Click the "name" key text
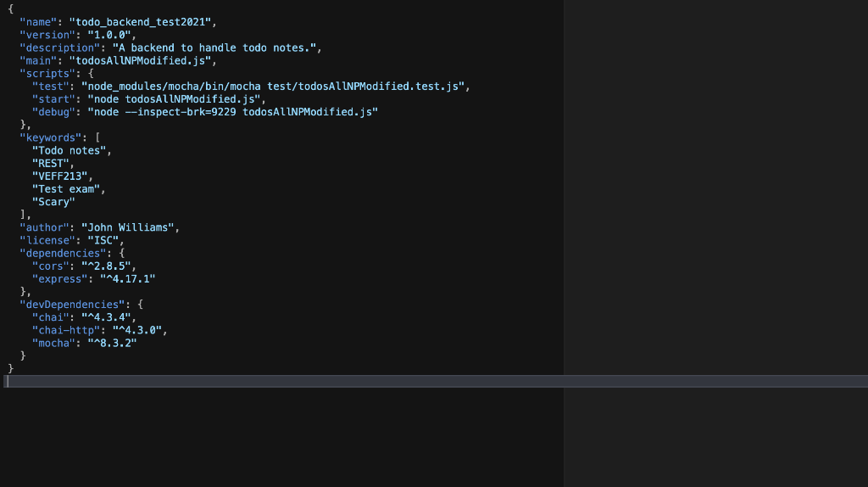 (39, 22)
